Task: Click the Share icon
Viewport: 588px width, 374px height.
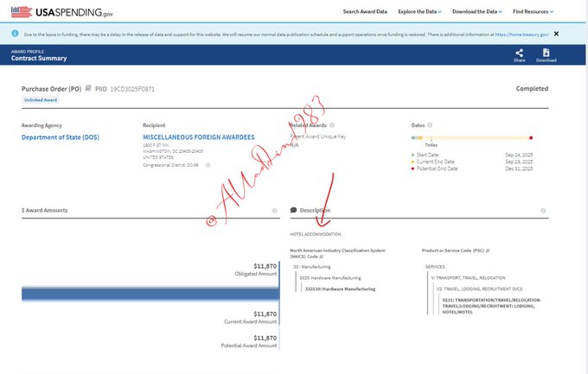Action: 519,54
